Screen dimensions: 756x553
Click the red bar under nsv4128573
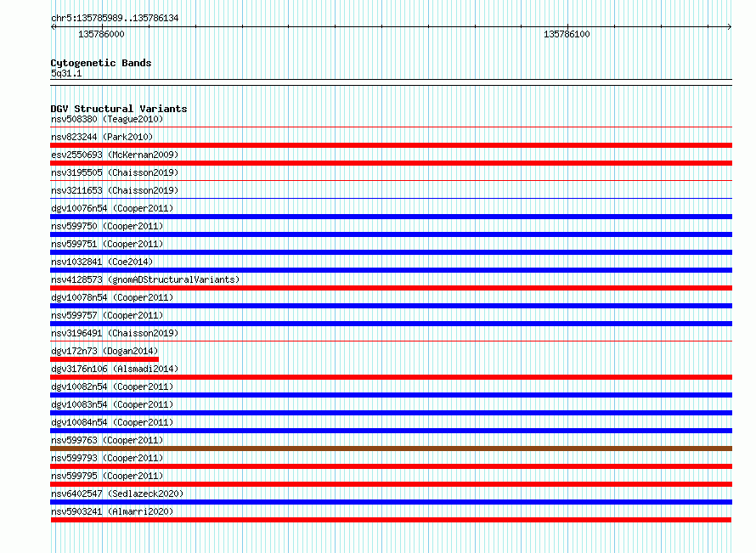click(x=391, y=288)
